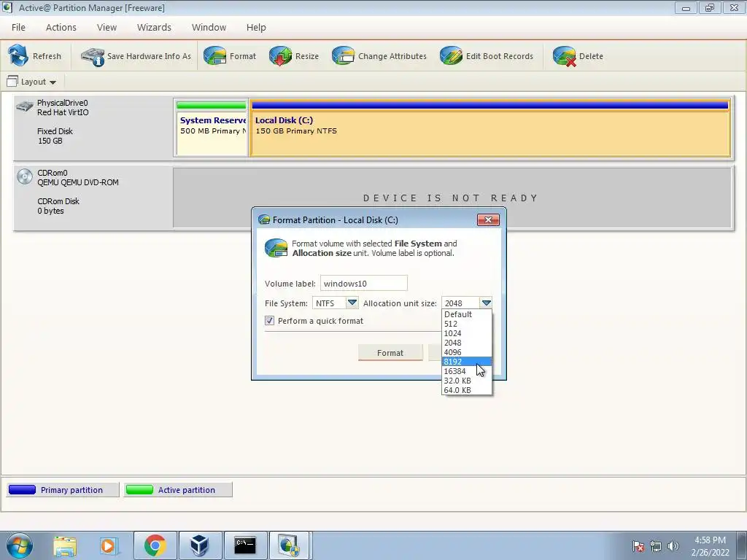Click the Format button in dialog
Screen dimensions: 747x560
point(390,353)
